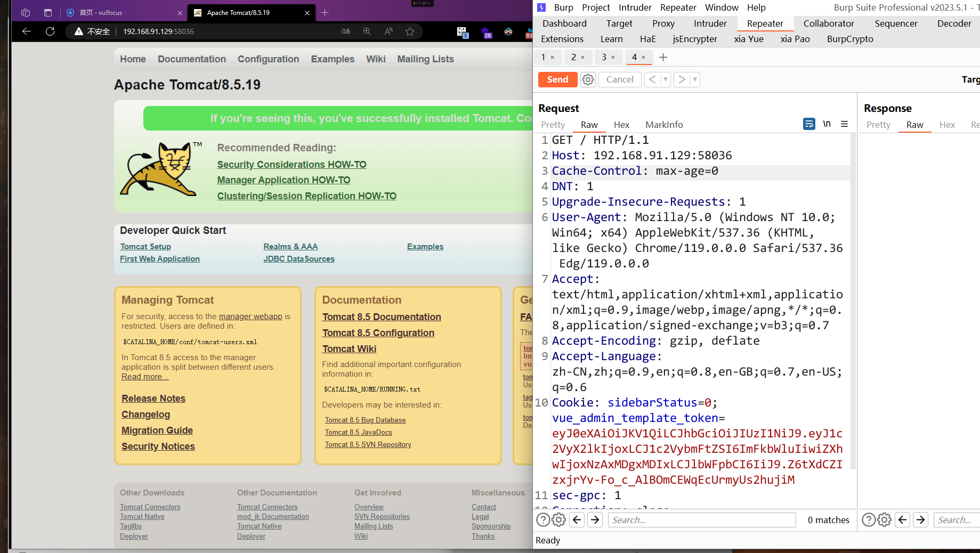This screenshot has width=980, height=553.
Task: Open Security Considerations HOW-TO link
Action: tap(291, 165)
